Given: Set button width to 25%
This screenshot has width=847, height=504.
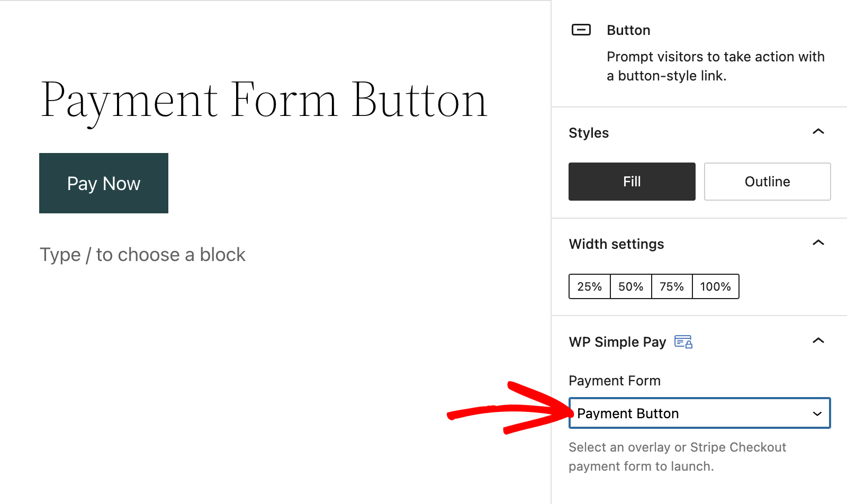Looking at the screenshot, I should [589, 286].
